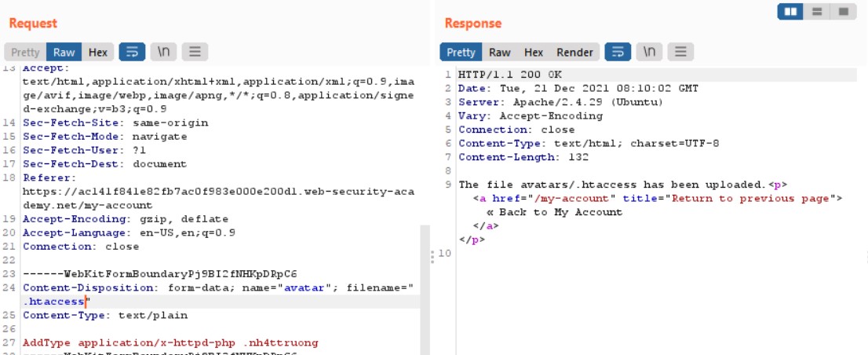Show non-printable characters in Response panel
The height and width of the screenshot is (355, 868).
[649, 53]
